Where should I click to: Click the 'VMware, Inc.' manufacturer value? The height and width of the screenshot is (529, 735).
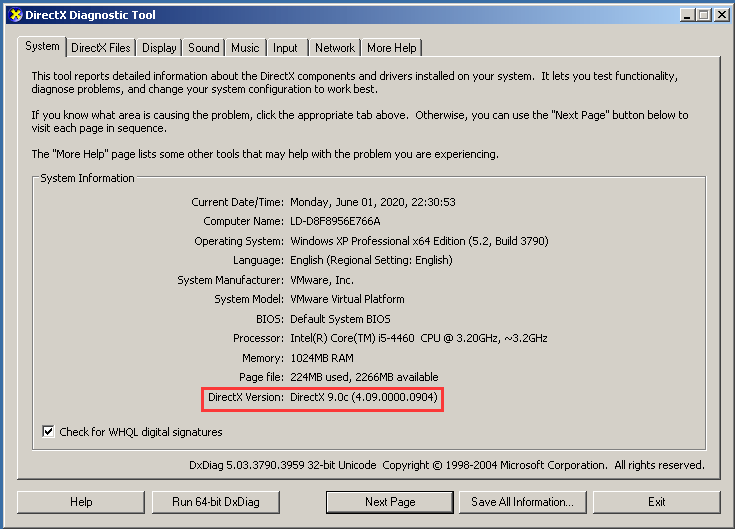(322, 280)
